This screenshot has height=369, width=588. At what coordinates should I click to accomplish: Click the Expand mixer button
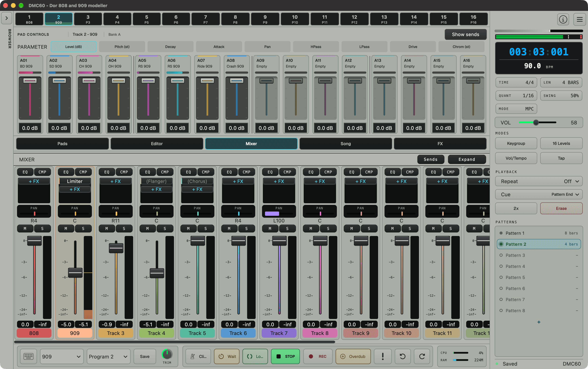pyautogui.click(x=467, y=159)
